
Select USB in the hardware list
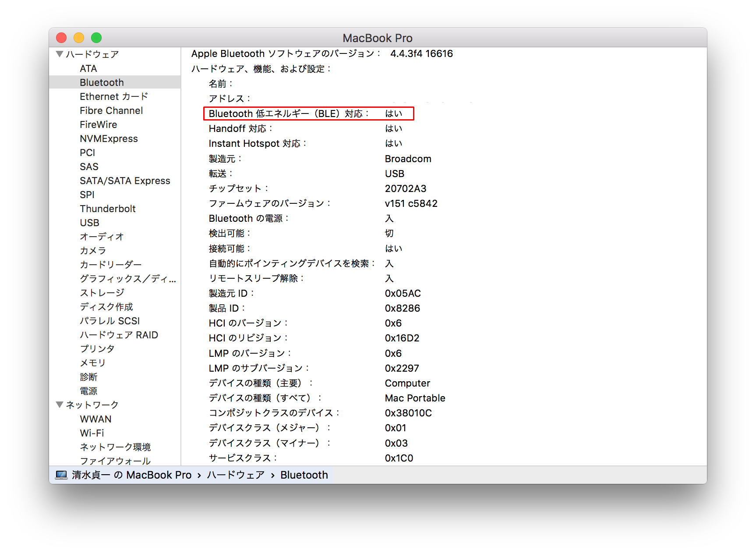click(x=89, y=223)
